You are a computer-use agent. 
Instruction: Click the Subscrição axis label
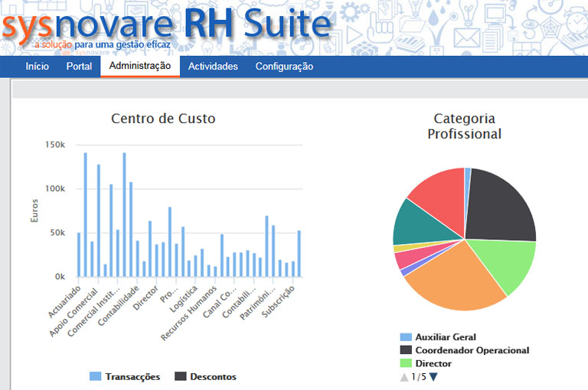tap(278, 301)
